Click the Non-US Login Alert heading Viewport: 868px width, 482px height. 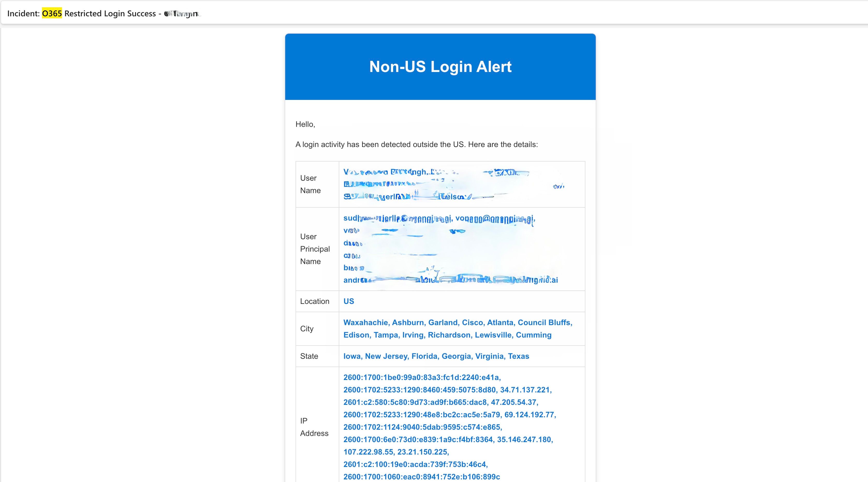440,67
